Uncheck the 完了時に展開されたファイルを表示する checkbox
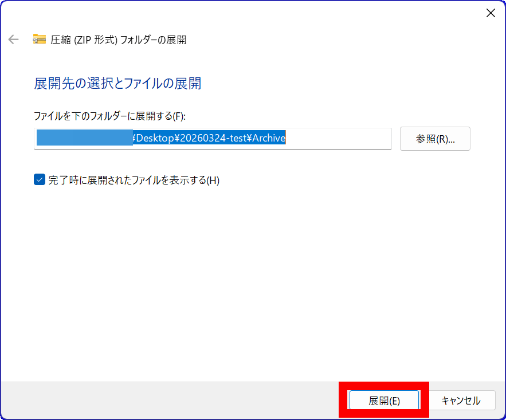The height and width of the screenshot is (420, 506). pyautogui.click(x=40, y=180)
